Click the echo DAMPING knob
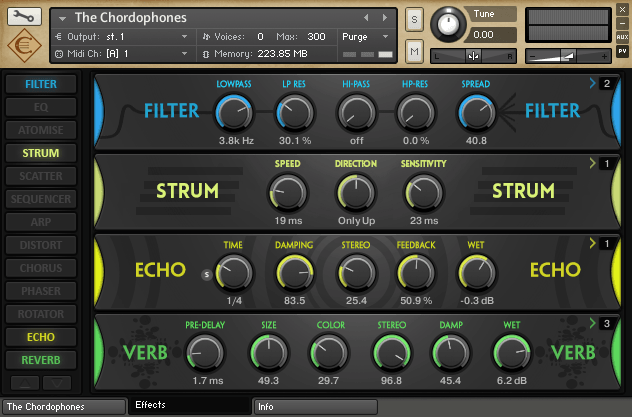The width and height of the screenshot is (632, 417). tap(295, 273)
